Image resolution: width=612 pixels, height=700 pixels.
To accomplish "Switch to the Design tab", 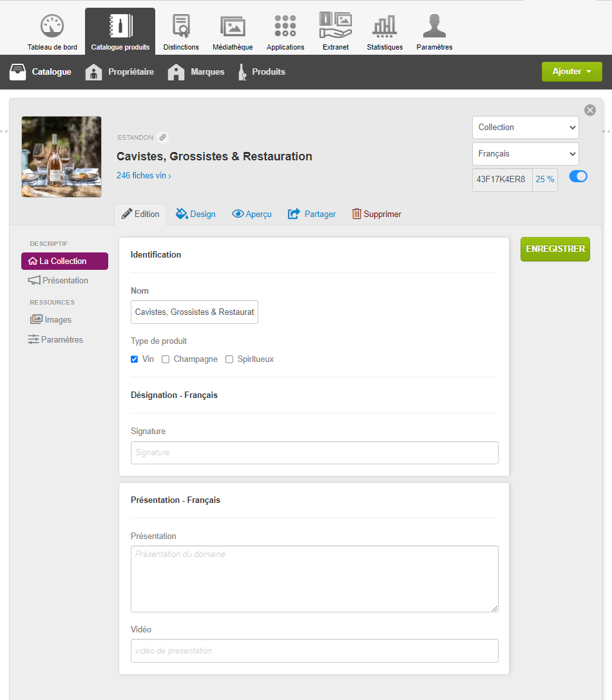I will coord(196,214).
